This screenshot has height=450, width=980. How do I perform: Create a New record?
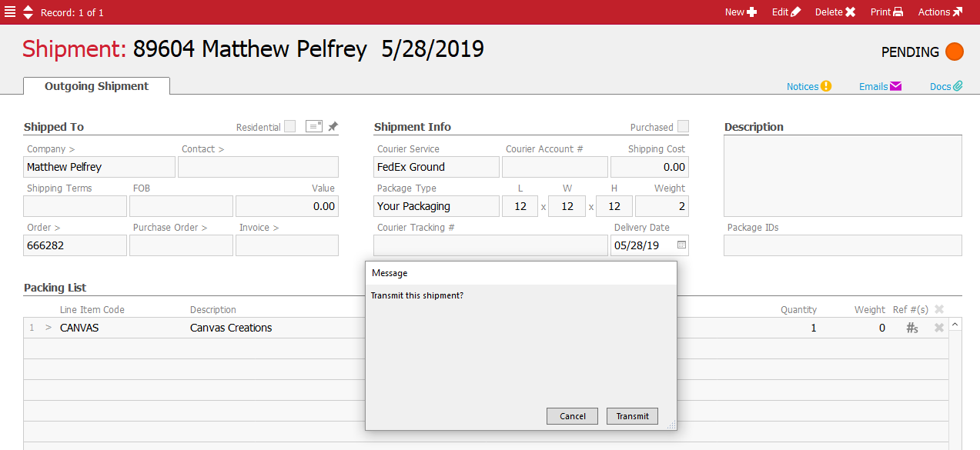click(x=741, y=12)
